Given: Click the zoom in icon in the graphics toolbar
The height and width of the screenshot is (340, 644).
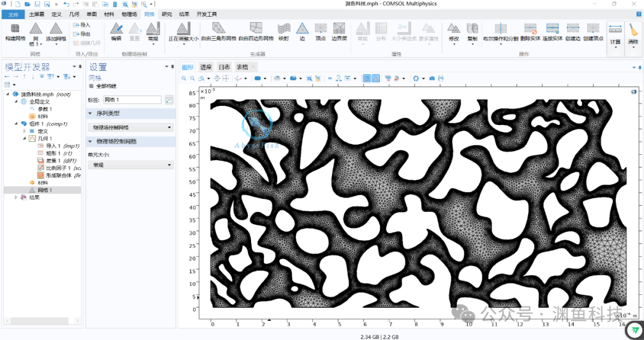Looking at the screenshot, I should 184,79.
